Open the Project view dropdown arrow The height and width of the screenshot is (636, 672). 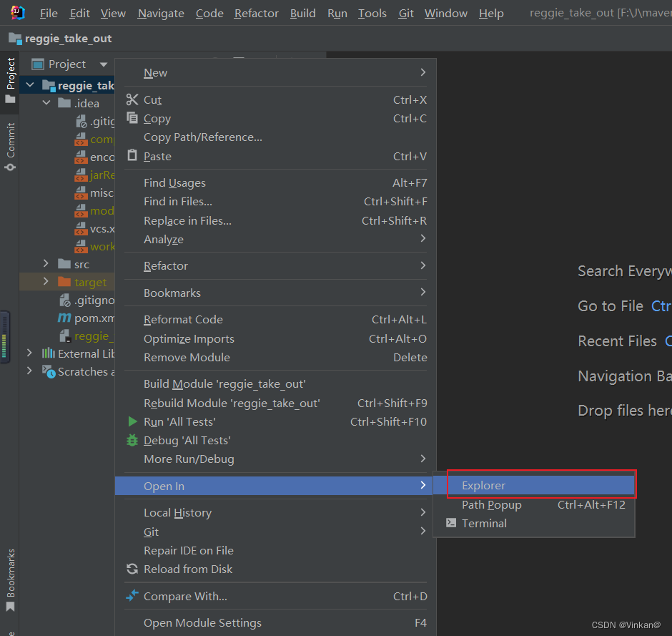click(x=104, y=64)
